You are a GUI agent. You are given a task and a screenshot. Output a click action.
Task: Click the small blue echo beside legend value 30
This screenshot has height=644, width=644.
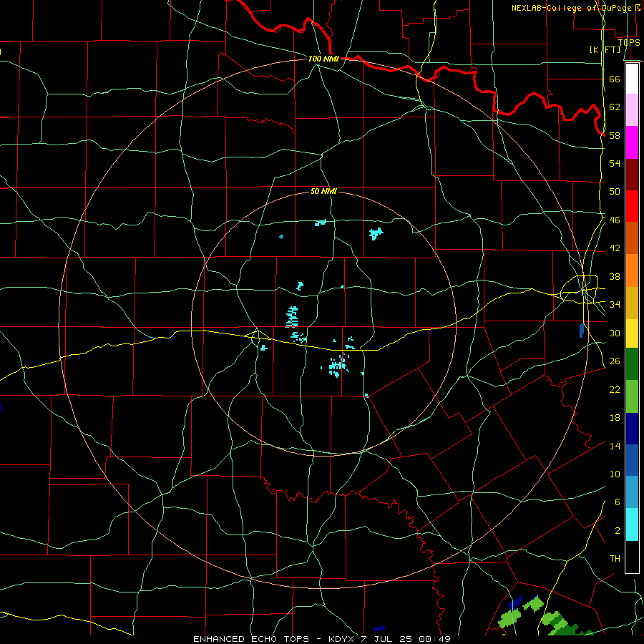click(x=582, y=331)
